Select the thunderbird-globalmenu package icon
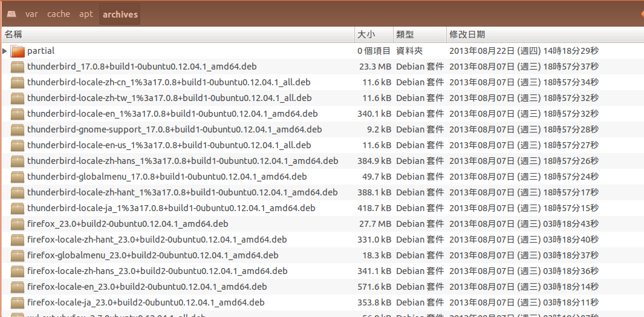This screenshot has height=317, width=644. pyautogui.click(x=18, y=177)
